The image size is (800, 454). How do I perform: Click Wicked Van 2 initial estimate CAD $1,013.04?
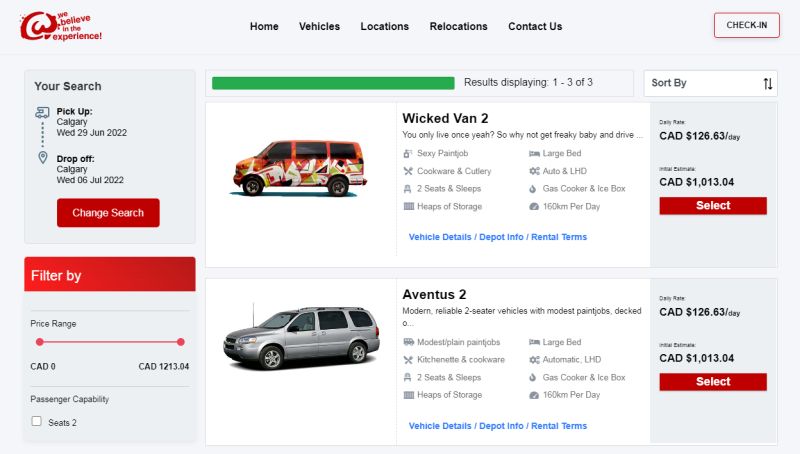point(696,182)
